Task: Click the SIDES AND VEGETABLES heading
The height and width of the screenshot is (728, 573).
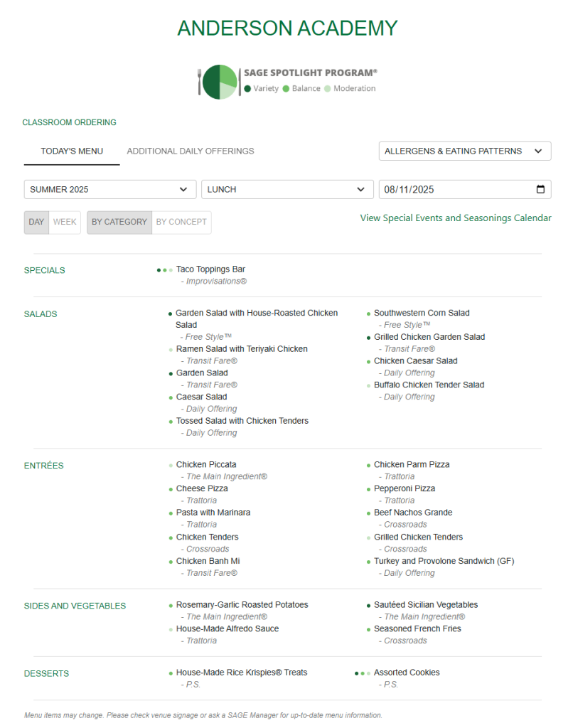Action: (75, 606)
